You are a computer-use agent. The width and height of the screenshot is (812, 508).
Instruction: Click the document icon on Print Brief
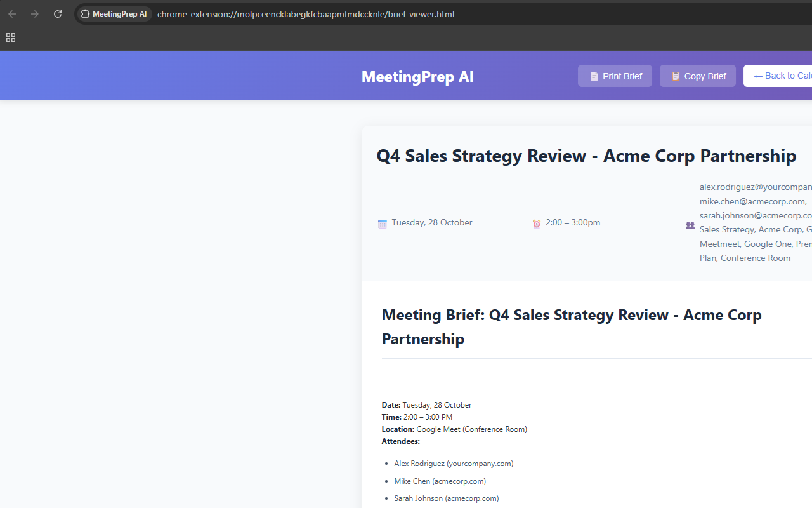point(594,76)
